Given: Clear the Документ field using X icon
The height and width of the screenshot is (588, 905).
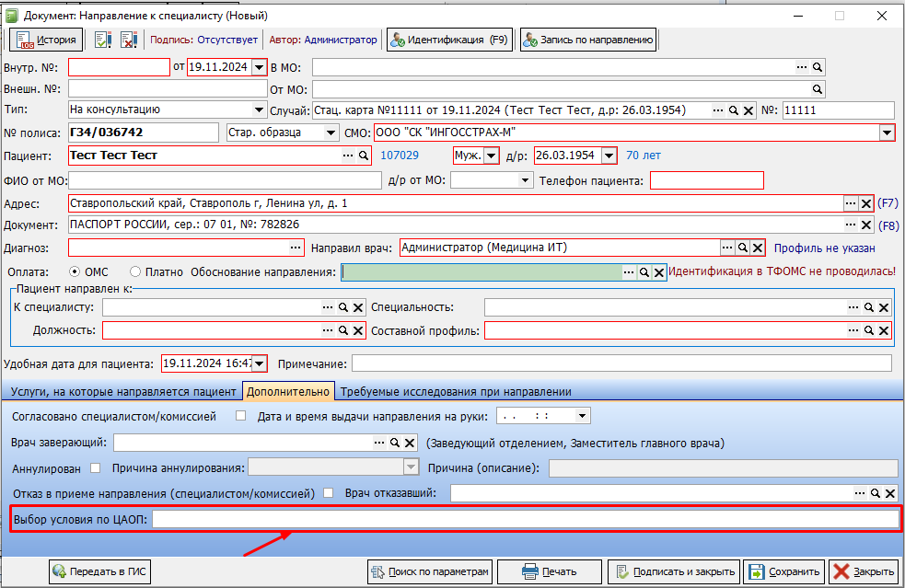Looking at the screenshot, I should (x=865, y=225).
